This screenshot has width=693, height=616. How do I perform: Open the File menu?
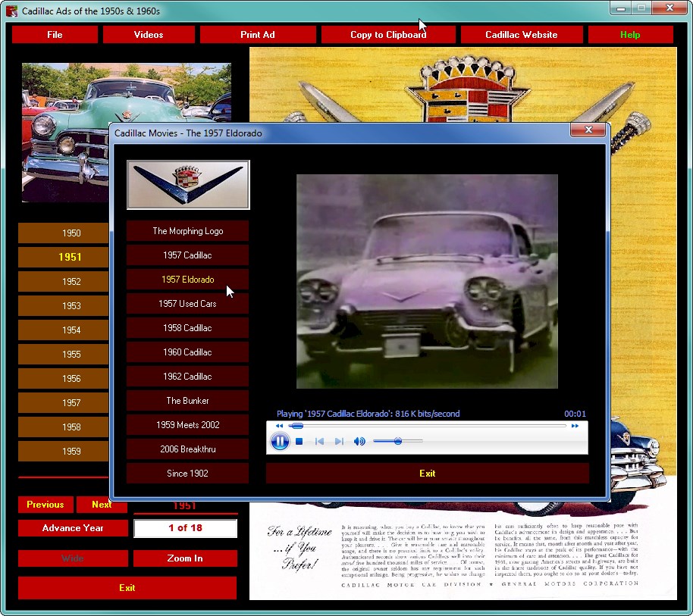55,34
